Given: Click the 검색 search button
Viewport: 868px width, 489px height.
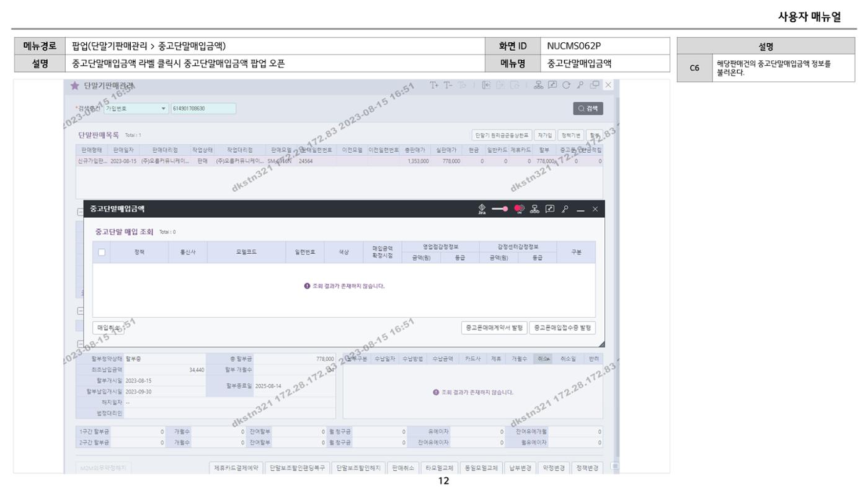Looking at the screenshot, I should [589, 109].
